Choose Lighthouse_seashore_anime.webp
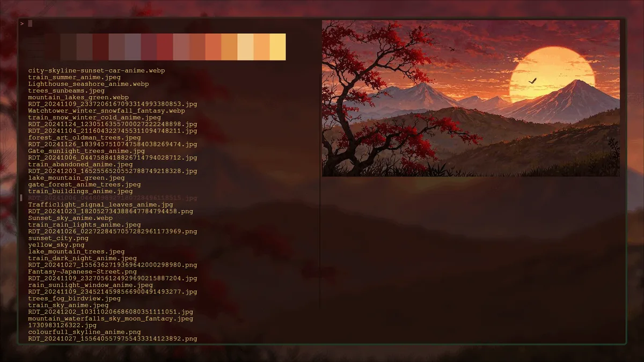Image resolution: width=644 pixels, height=362 pixels. [x=89, y=84]
